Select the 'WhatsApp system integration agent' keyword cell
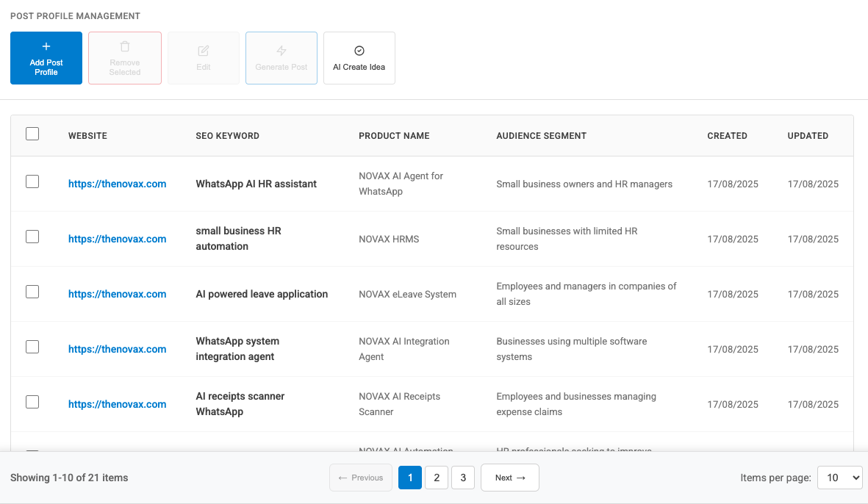This screenshot has width=868, height=504. [237, 348]
